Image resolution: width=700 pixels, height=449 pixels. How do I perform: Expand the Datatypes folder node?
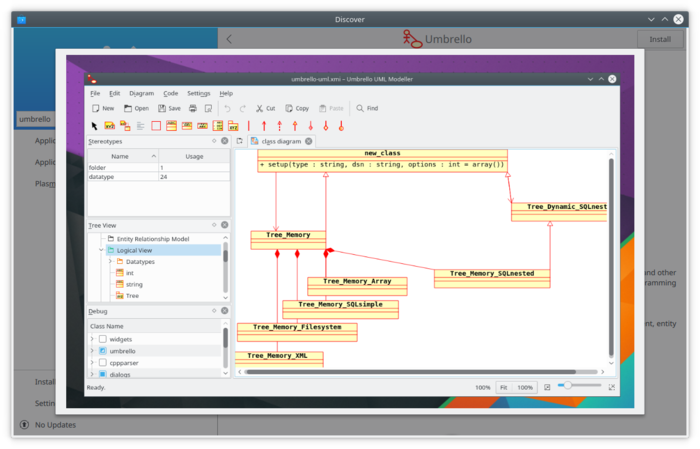coord(110,261)
